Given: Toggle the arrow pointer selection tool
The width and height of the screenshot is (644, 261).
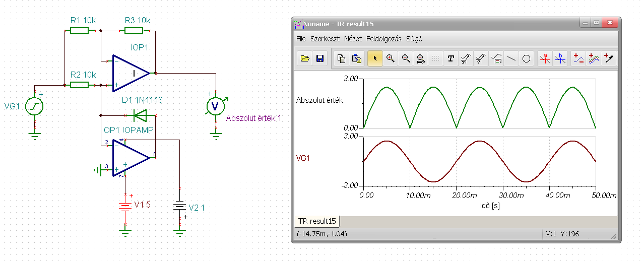Looking at the screenshot, I should pos(374,59).
